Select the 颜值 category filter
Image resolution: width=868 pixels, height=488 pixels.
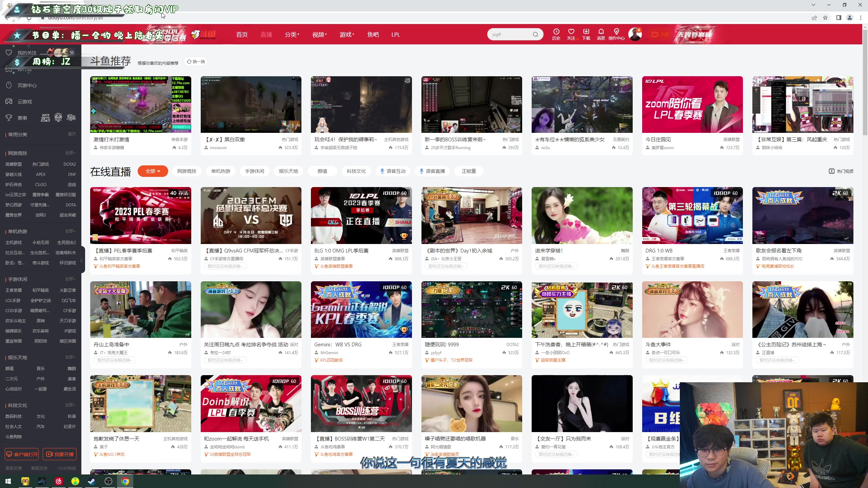(x=322, y=171)
